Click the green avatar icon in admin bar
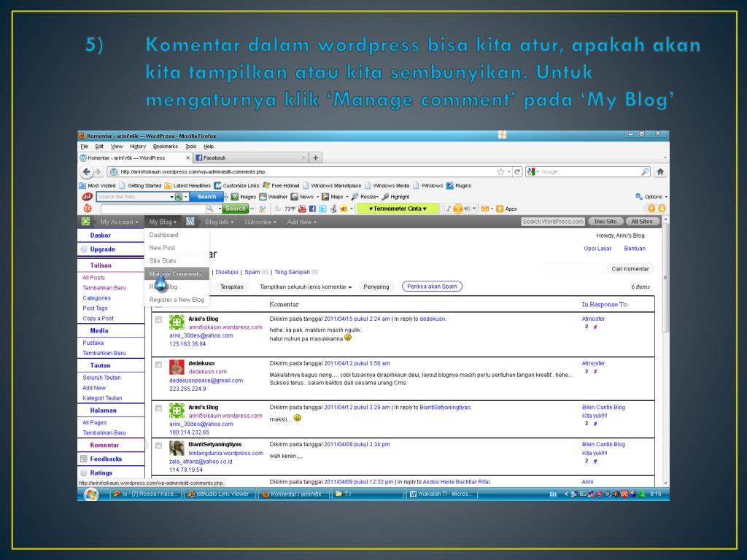The image size is (747, 560). pyautogui.click(x=86, y=222)
